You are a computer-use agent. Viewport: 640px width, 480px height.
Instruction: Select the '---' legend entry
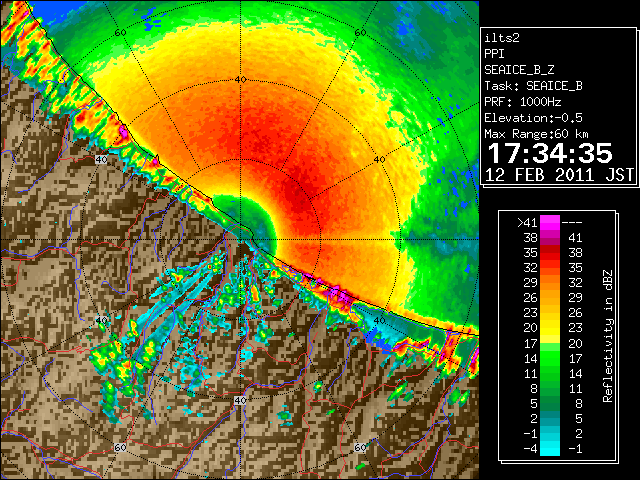(572, 223)
